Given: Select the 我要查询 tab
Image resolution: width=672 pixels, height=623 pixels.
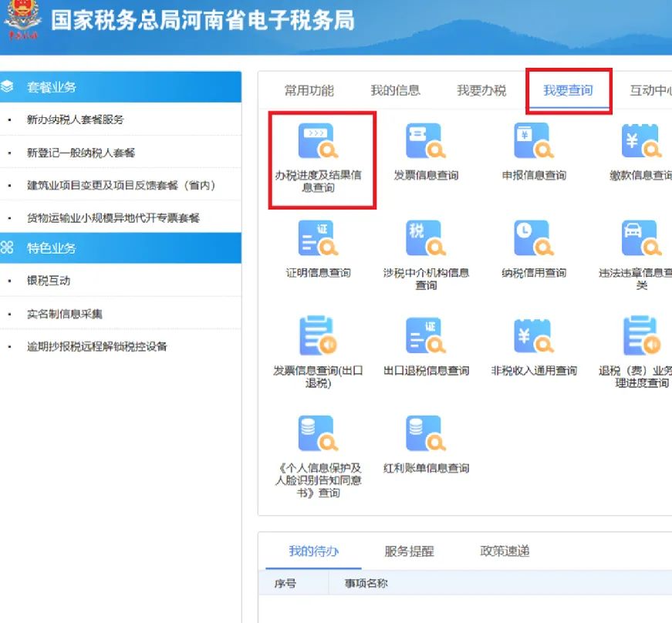Looking at the screenshot, I should 568,90.
